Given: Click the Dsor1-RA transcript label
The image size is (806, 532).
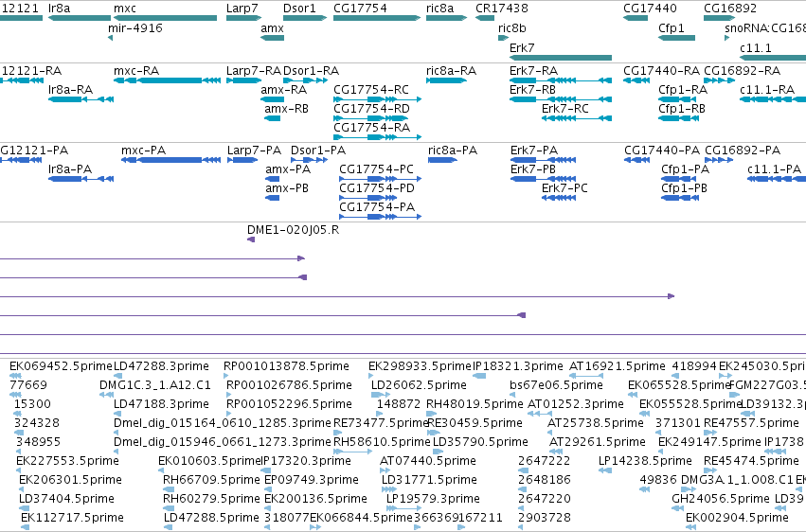Looking at the screenshot, I should click(x=311, y=70).
